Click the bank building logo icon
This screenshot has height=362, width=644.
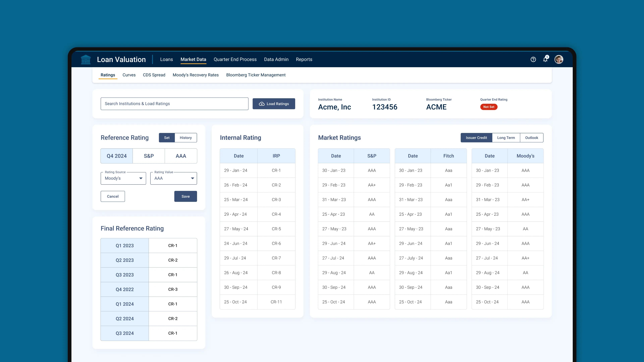click(x=86, y=59)
